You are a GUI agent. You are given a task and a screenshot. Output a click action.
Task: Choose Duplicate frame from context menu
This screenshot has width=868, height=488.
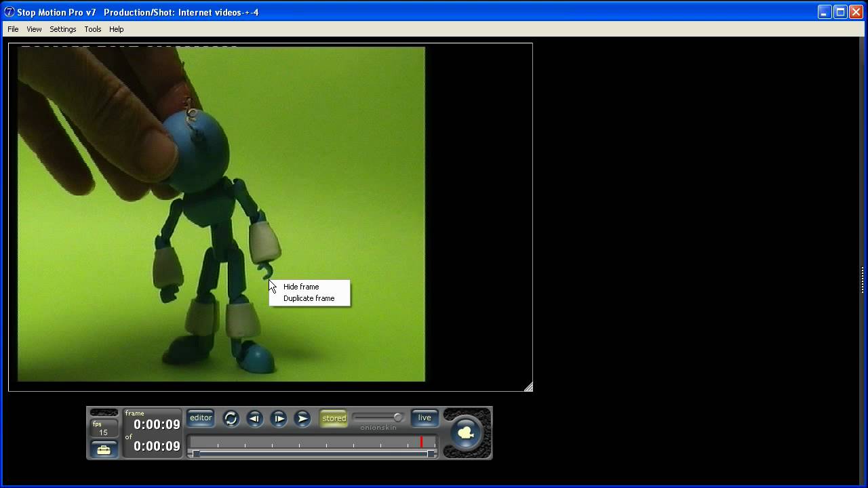[309, 298]
